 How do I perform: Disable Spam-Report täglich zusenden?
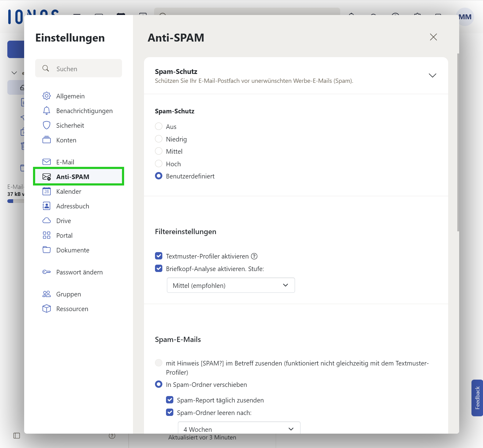(x=170, y=400)
